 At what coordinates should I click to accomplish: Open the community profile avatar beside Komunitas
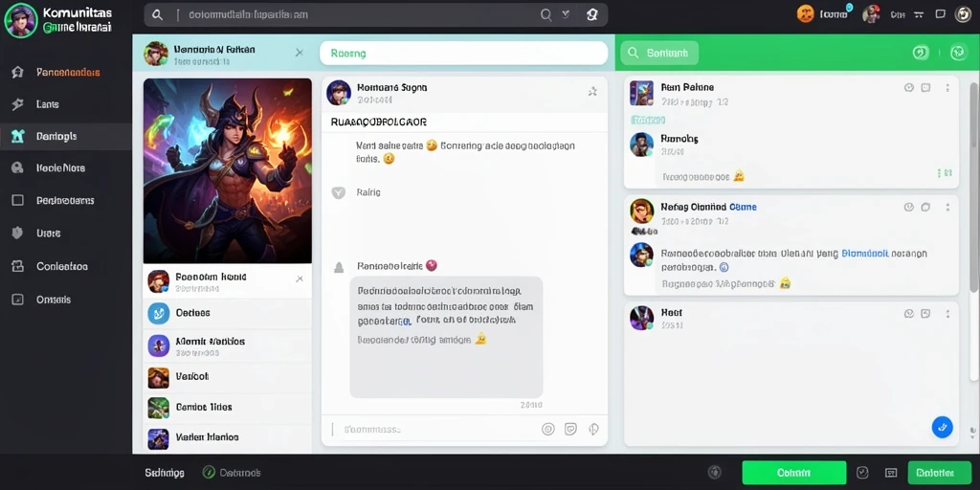click(21, 20)
